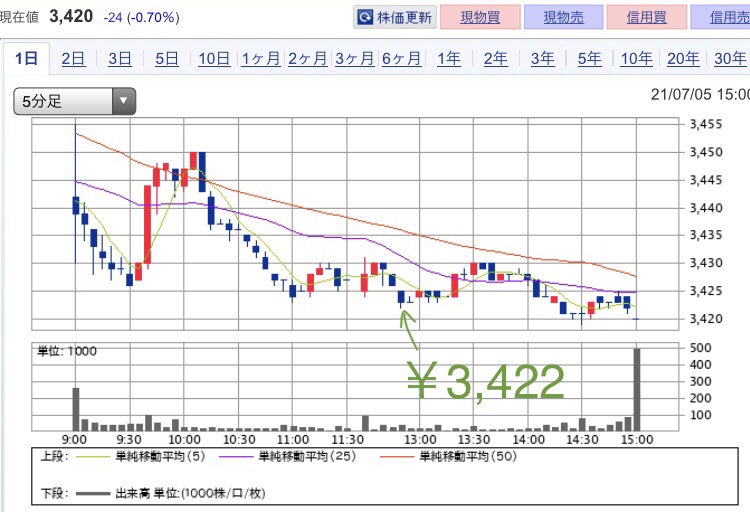Click the price change -24 (-0.70%)
Screen dimensions: 750x512
[142, 18]
